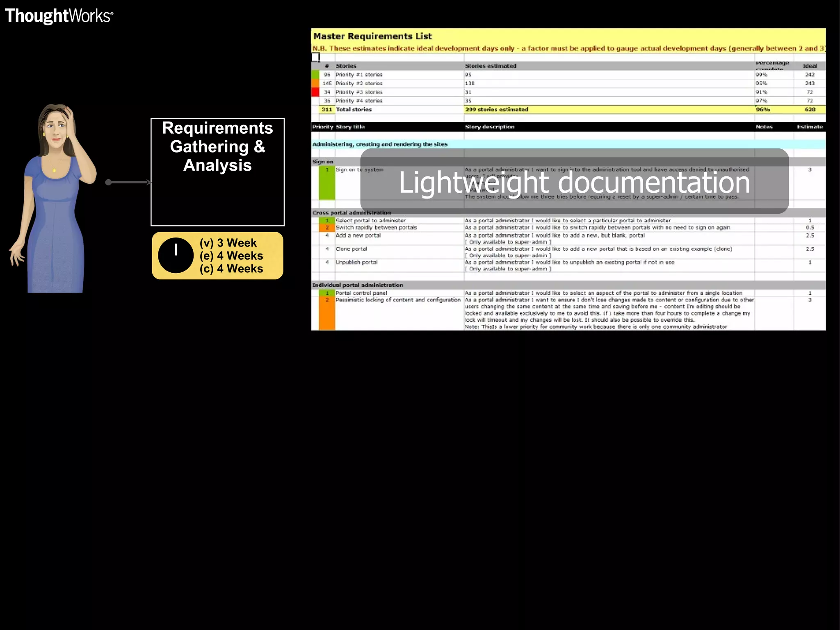Click the ThoughtWorks logo
This screenshot has height=630, width=840.
pos(59,16)
